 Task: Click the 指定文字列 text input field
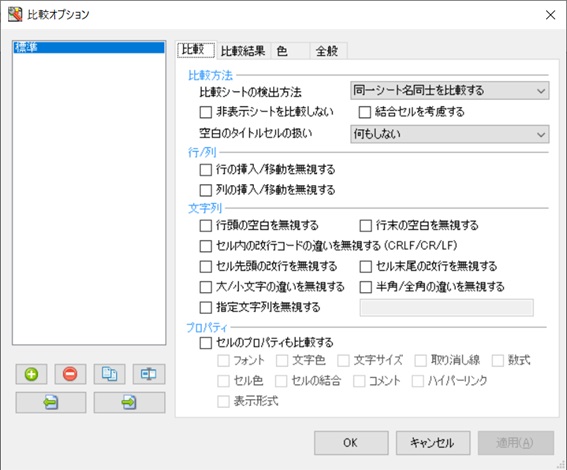tap(447, 308)
